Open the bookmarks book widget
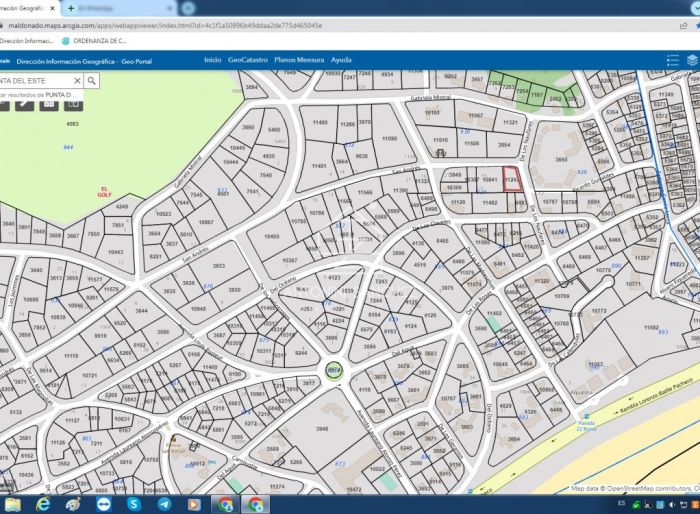Screen dimensions: 700x514 point(74,104)
